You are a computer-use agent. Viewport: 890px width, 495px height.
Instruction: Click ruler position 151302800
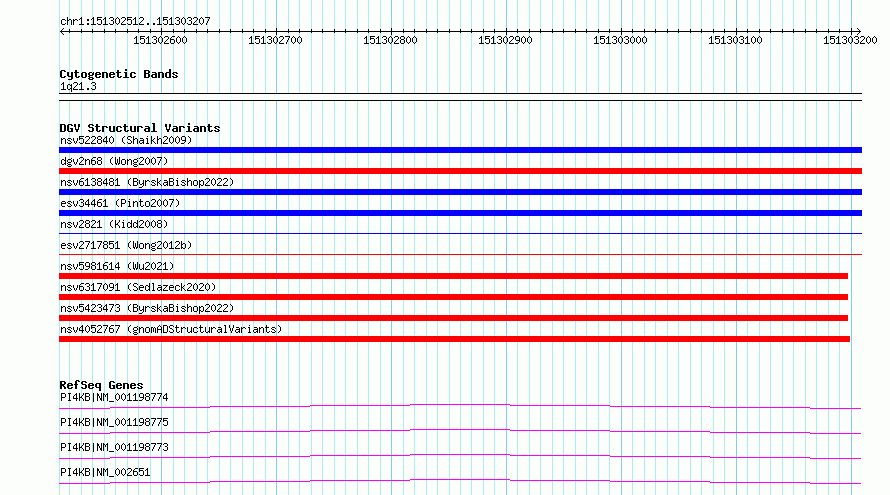391,40
